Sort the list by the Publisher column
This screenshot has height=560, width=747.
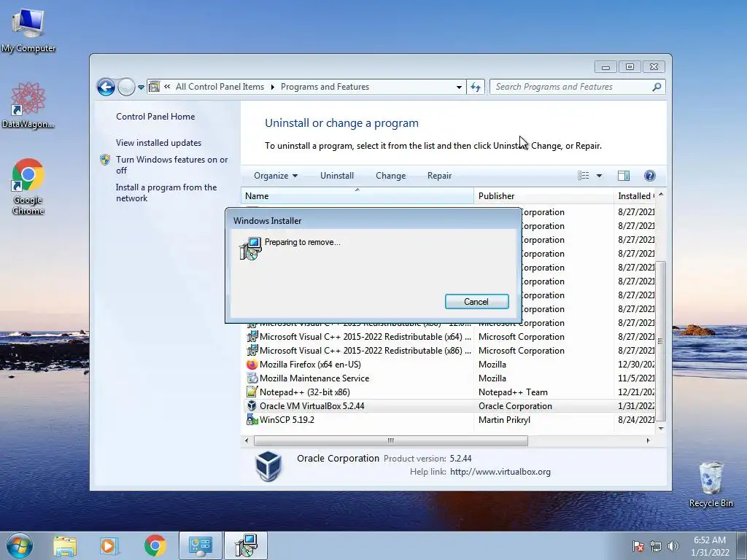(543, 195)
